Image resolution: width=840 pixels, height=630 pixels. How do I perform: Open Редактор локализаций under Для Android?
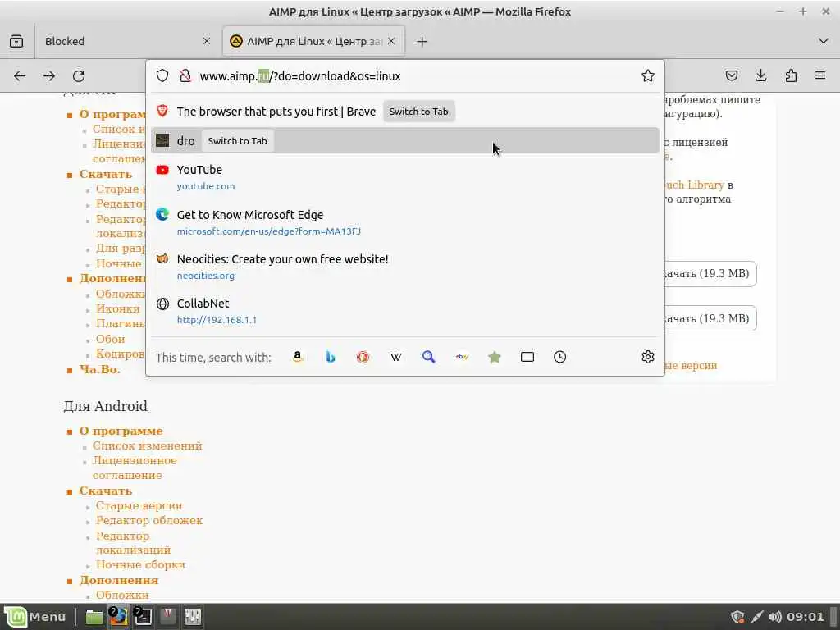pos(134,543)
